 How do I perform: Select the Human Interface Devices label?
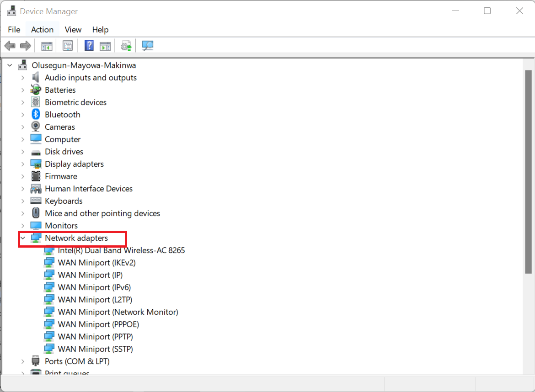point(89,189)
